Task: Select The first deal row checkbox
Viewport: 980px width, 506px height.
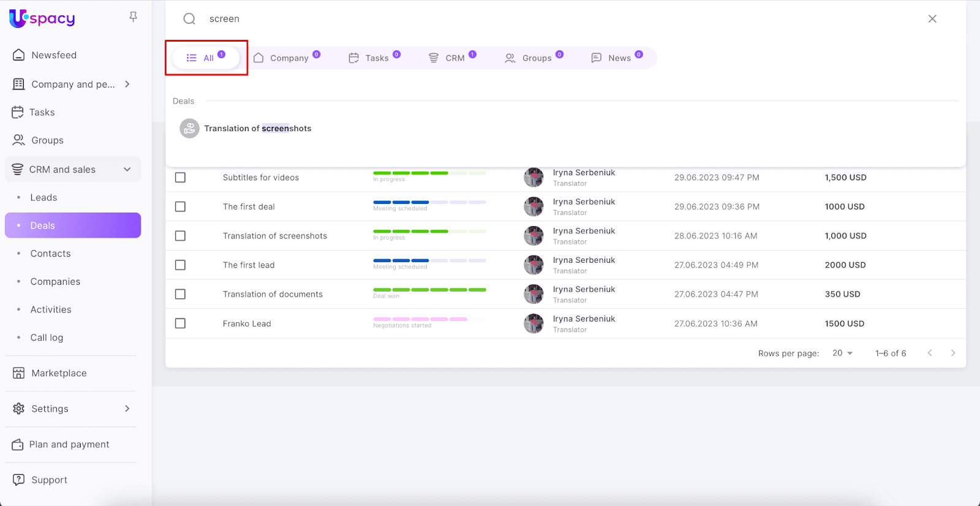Action: point(180,207)
